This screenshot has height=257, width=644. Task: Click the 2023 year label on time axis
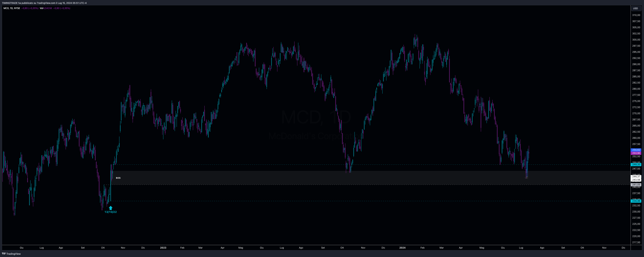[x=163, y=248]
